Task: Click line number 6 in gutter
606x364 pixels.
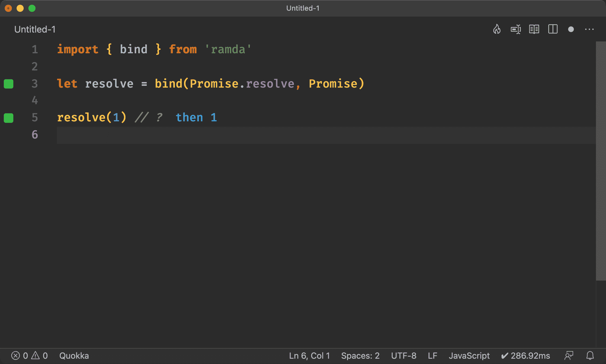Action: click(x=35, y=135)
